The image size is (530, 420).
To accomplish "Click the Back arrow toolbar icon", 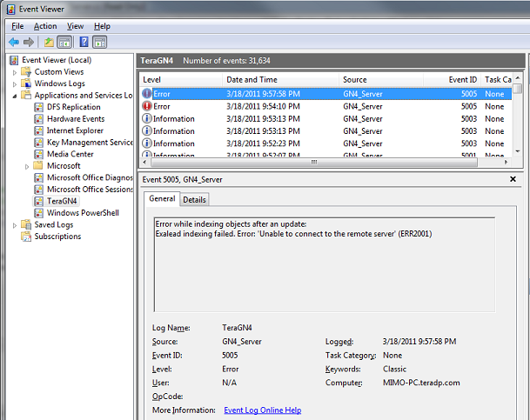I will 14,43.
